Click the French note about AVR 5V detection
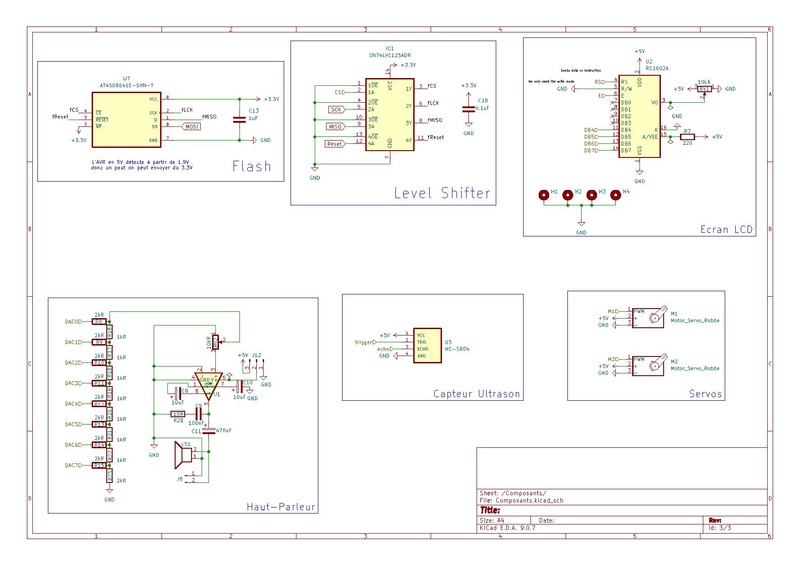Viewport: 800px width, 566px height. pyautogui.click(x=142, y=165)
